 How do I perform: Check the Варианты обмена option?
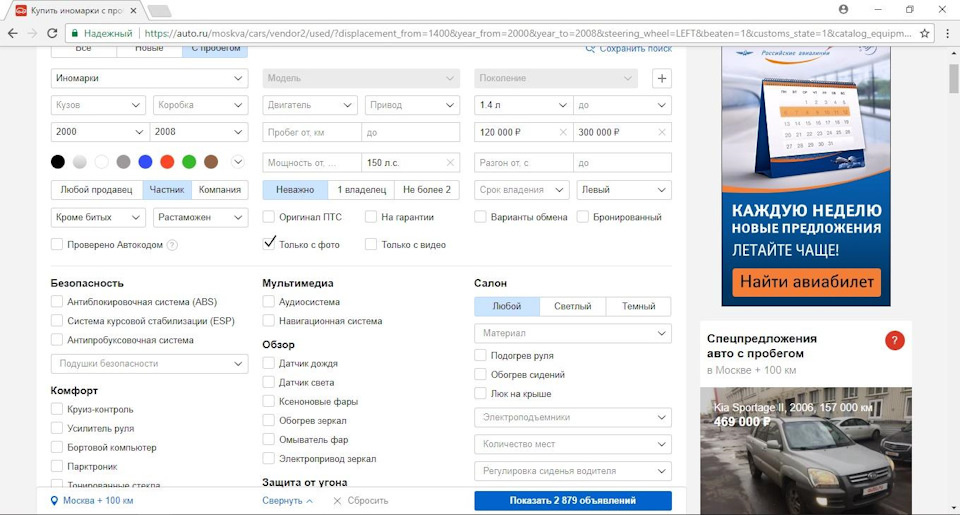pos(480,217)
